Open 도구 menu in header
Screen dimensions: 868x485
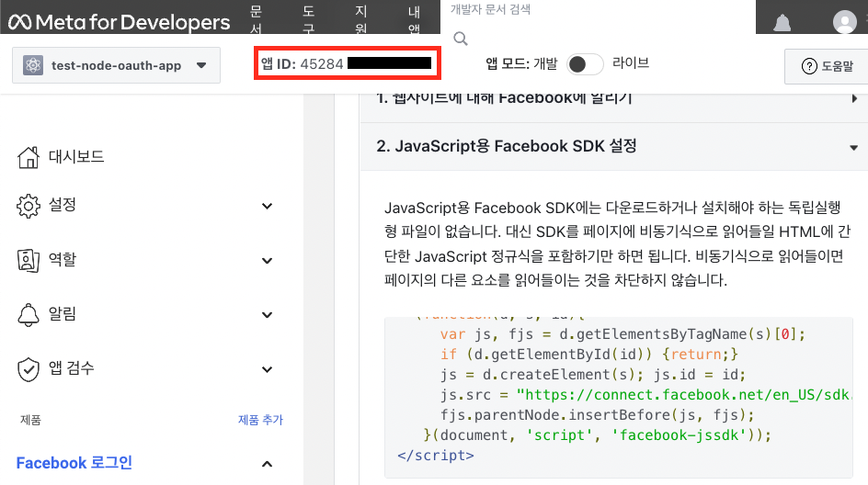308,19
